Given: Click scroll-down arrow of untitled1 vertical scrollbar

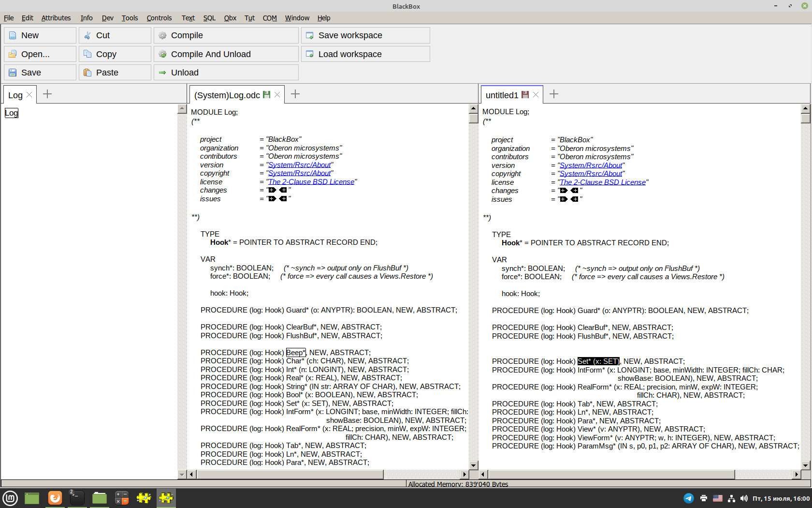Looking at the screenshot, I should [x=805, y=465].
